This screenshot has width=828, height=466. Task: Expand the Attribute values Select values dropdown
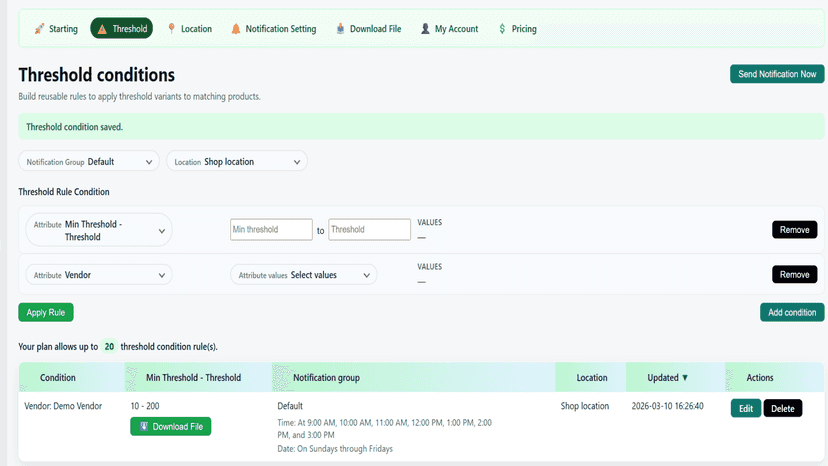coord(304,275)
